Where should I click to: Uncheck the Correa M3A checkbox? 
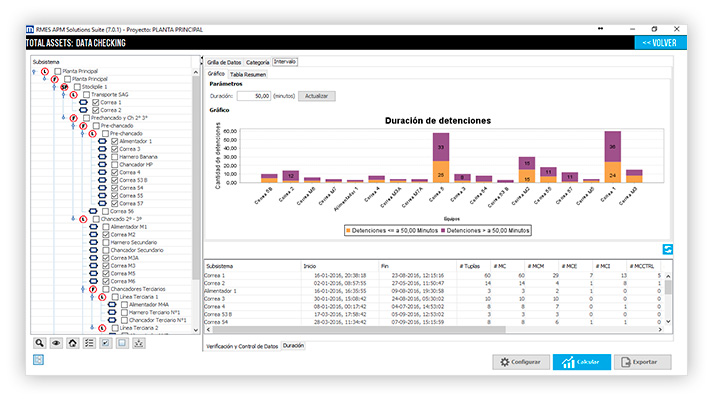106,257
